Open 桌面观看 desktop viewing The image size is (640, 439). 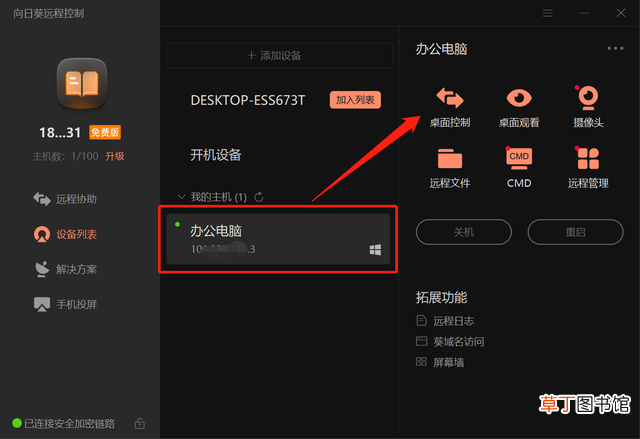pos(519,107)
